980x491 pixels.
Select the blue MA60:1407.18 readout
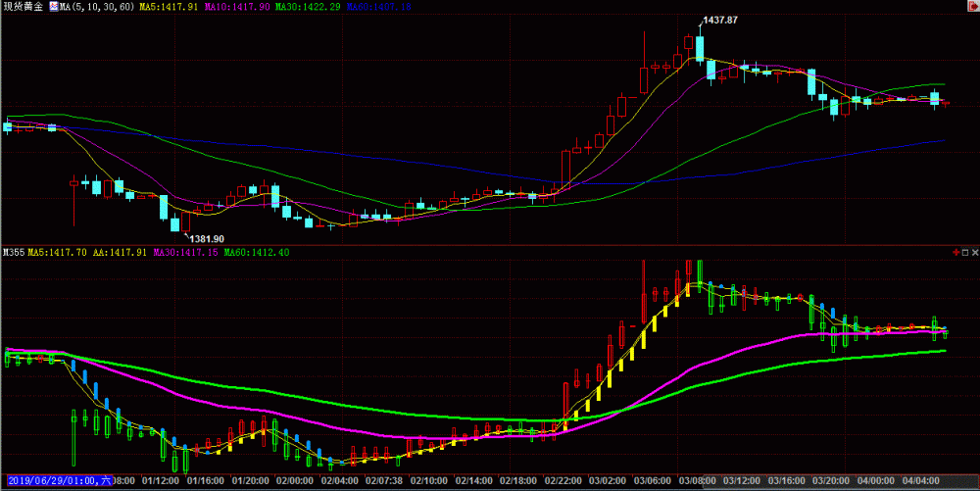tap(378, 6)
